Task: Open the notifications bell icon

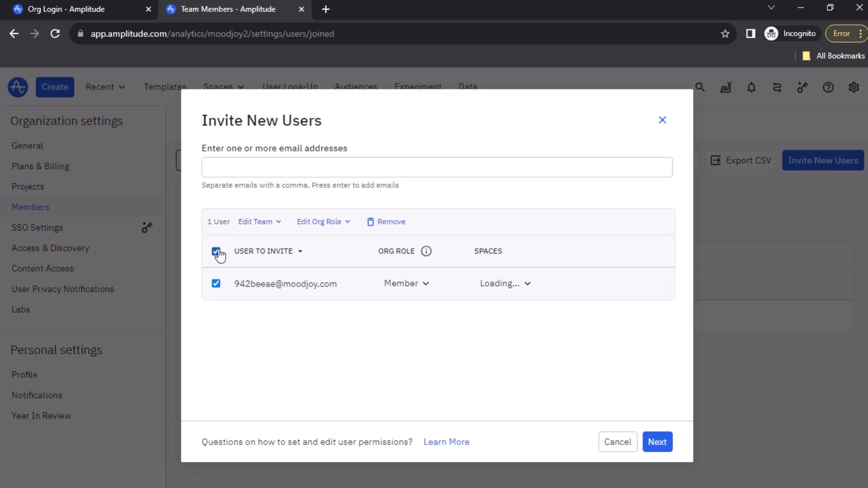Action: (751, 87)
